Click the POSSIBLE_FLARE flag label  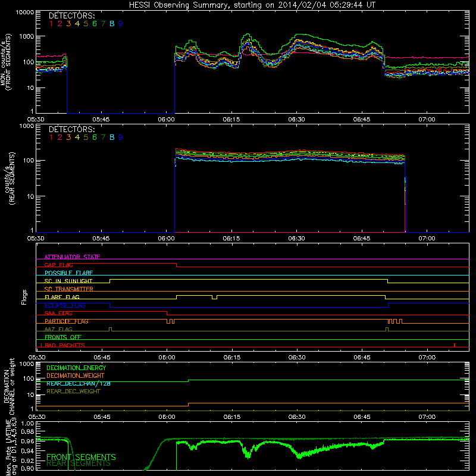tap(68, 273)
